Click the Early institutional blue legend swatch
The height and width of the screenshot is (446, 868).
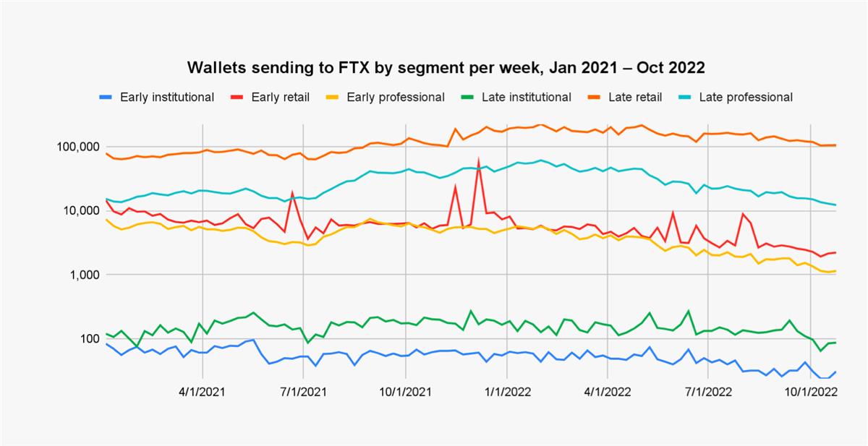(x=106, y=98)
